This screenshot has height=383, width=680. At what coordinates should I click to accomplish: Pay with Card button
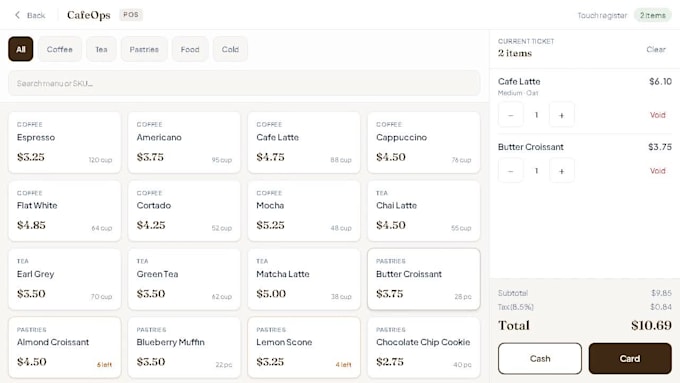click(630, 358)
